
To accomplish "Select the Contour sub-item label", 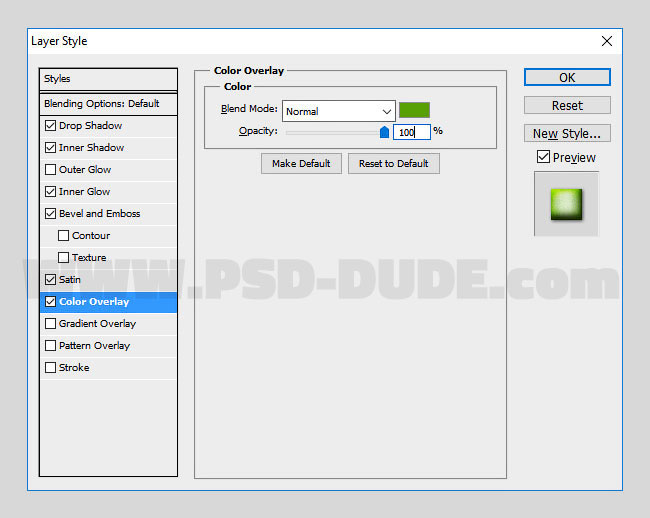I will (x=91, y=235).
